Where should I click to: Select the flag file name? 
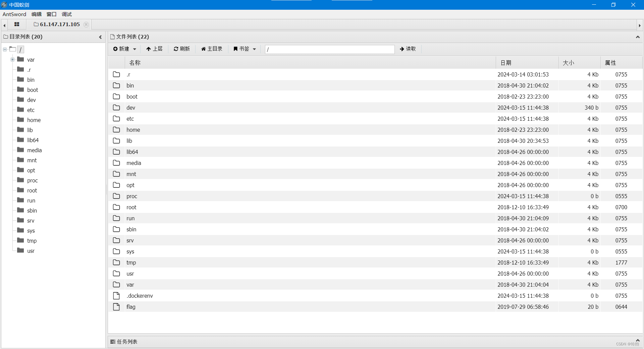coord(131,307)
